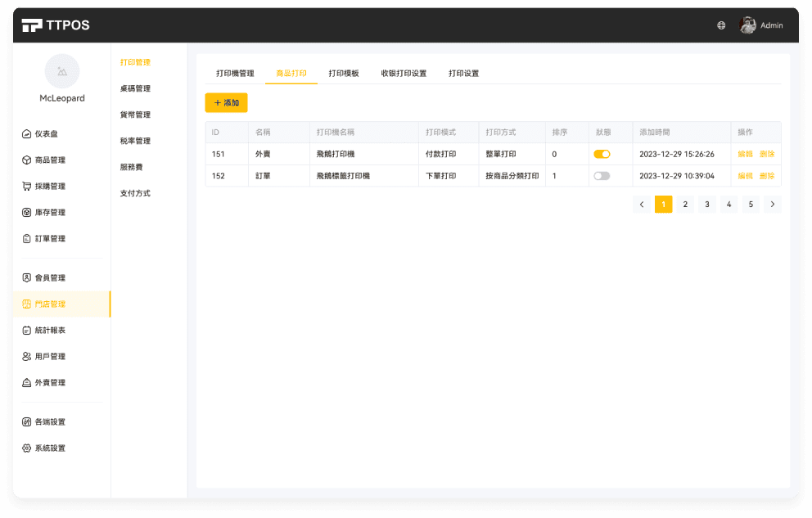Switch to the 打印機管理 tab

pyautogui.click(x=235, y=74)
